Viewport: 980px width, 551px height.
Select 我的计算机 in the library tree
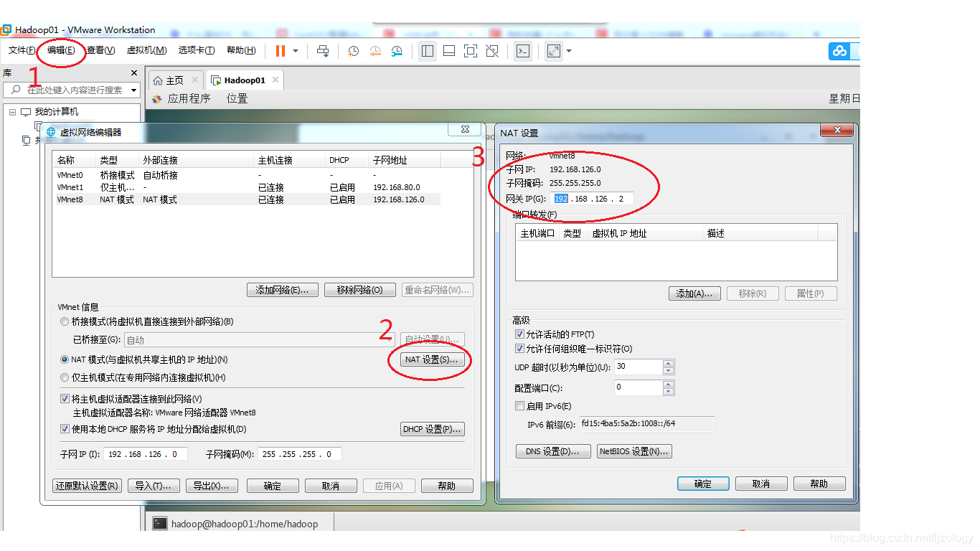[x=57, y=112]
